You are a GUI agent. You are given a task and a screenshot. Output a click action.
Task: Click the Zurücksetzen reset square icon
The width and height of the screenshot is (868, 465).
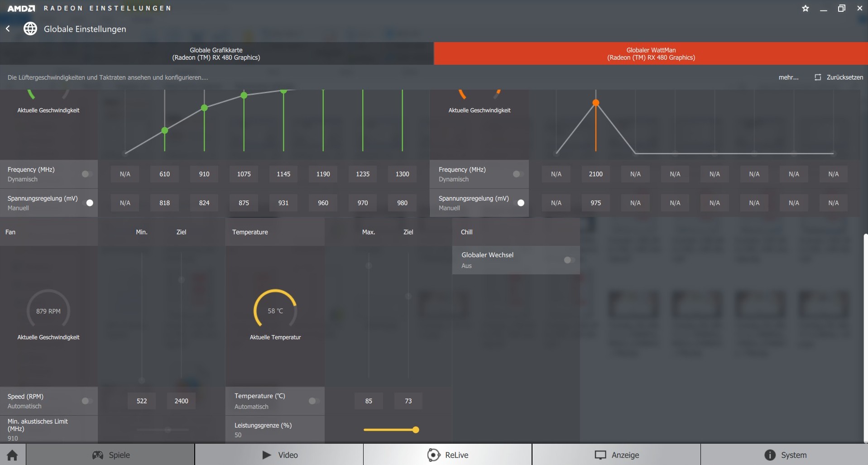[818, 77]
